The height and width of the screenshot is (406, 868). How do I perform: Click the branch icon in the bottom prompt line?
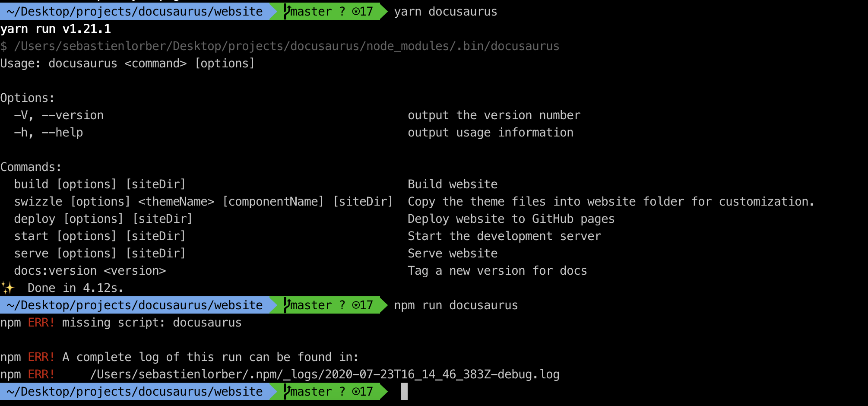click(x=286, y=391)
